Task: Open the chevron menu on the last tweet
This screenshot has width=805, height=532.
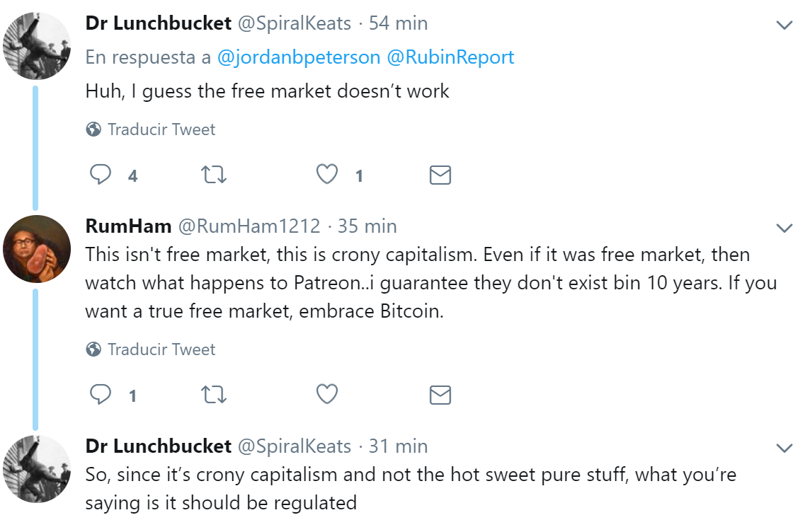Action: pyautogui.click(x=784, y=449)
